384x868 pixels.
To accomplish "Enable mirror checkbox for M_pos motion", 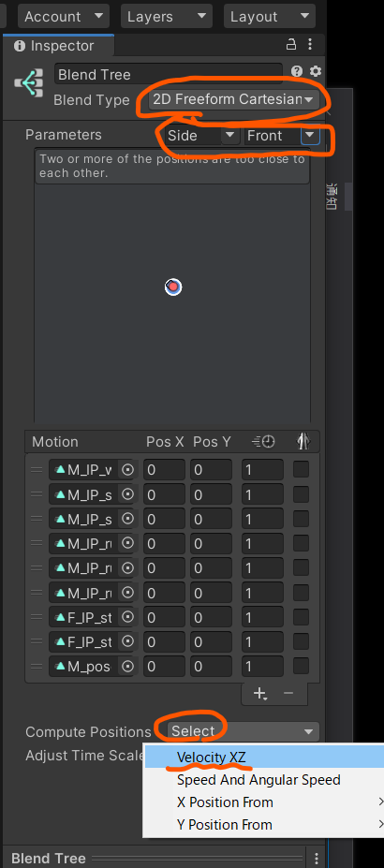I will 301,666.
